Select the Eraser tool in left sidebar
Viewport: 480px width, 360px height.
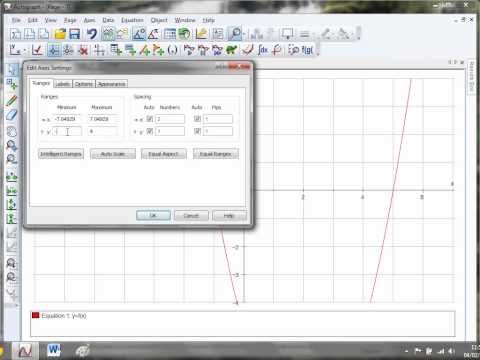click(12, 115)
